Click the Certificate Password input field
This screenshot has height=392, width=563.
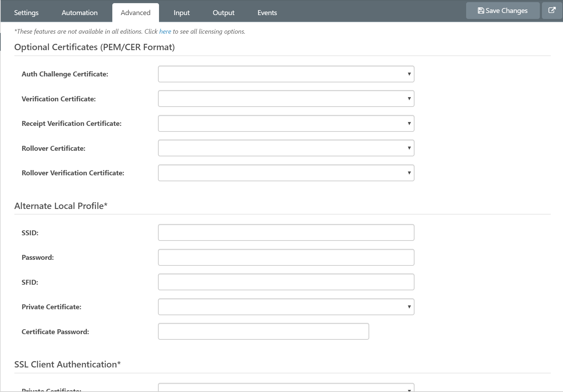pos(264,331)
